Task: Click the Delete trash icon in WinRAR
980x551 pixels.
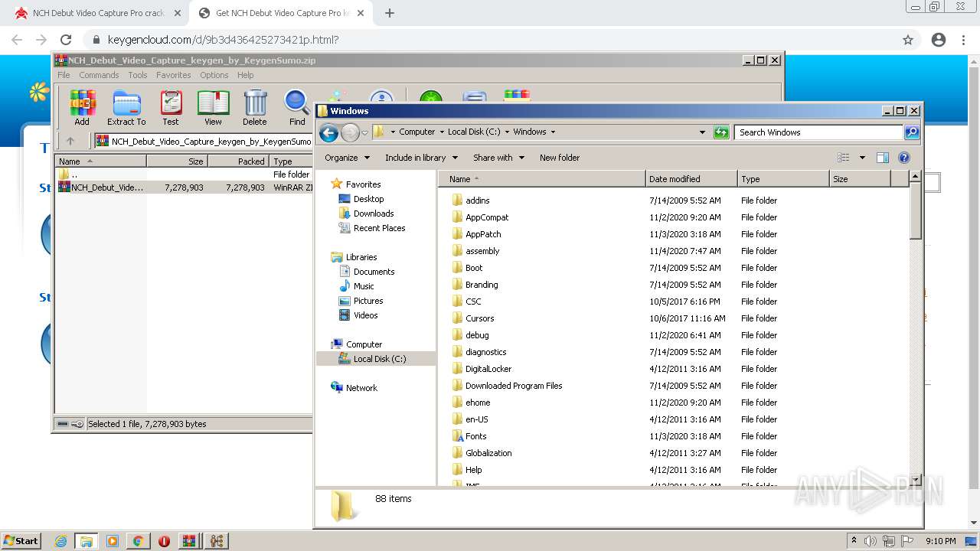Action: pos(255,107)
